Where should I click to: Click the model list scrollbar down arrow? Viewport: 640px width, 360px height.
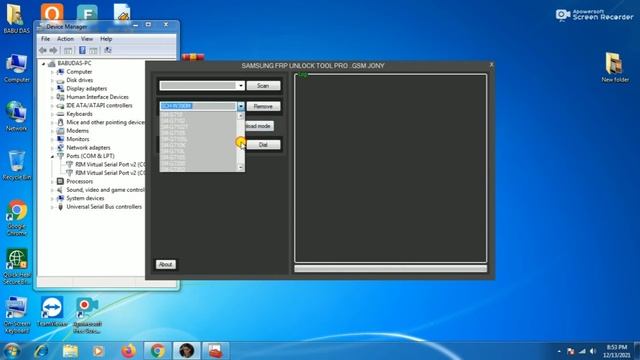tap(241, 167)
